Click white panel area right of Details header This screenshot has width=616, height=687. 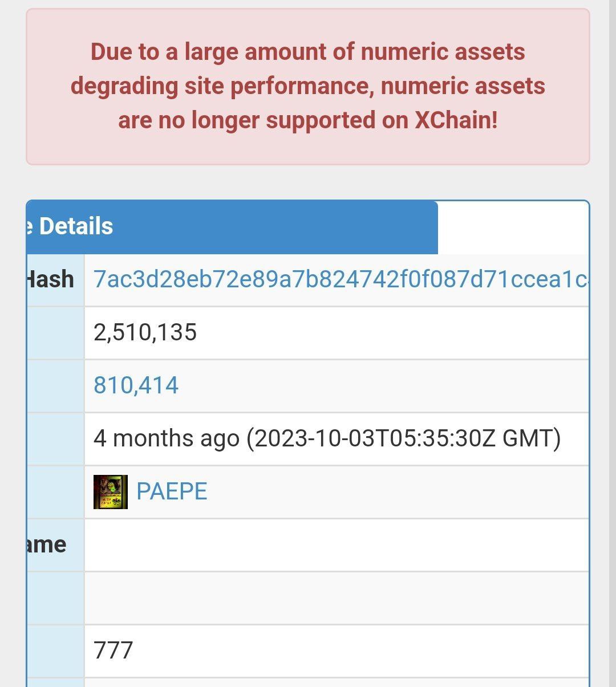513,227
